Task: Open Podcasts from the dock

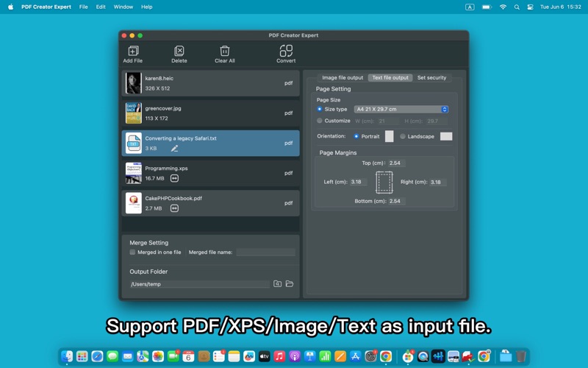Action: pyautogui.click(x=295, y=356)
